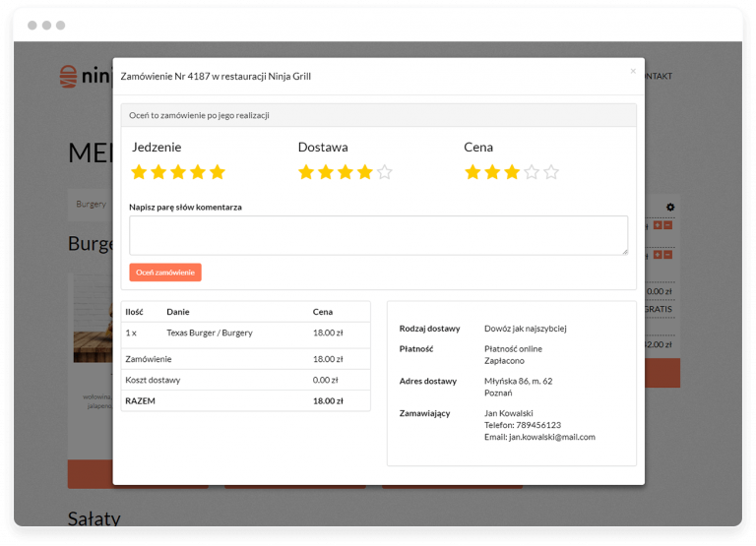Image resolution: width=756 pixels, height=546 pixels.
Task: Click the comment text area
Action: 378,236
